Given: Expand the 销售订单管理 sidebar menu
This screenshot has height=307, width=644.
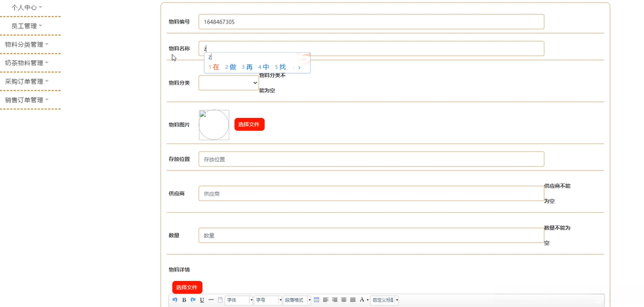Looking at the screenshot, I should (27, 100).
